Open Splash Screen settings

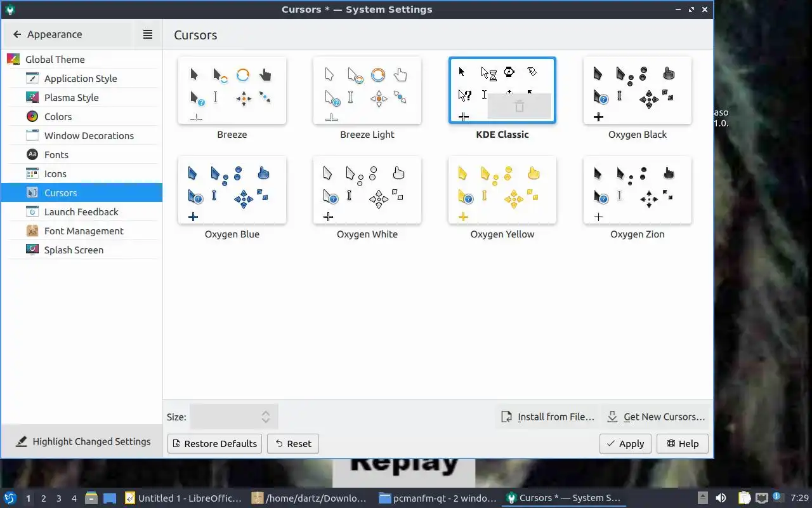(81, 250)
